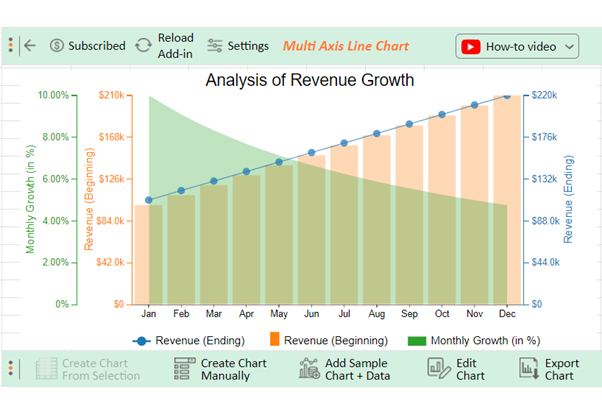Click the green Monthly Growth legend swatch

pyautogui.click(x=417, y=341)
